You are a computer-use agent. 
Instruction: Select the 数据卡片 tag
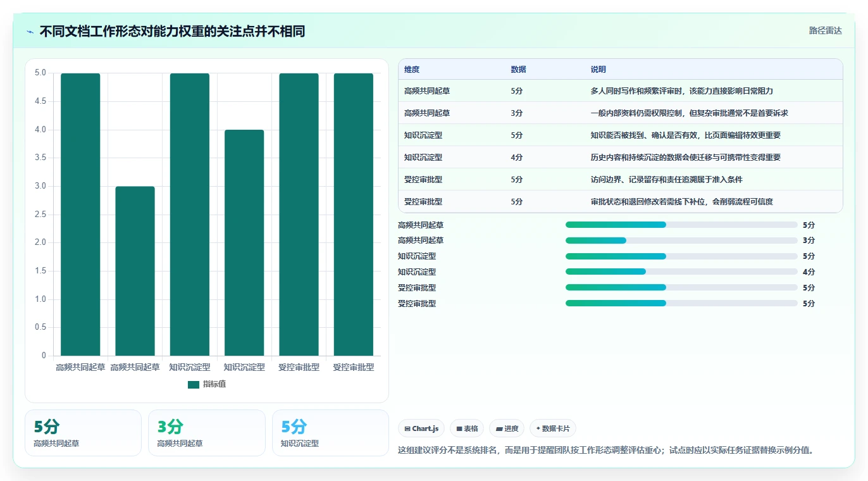(553, 428)
